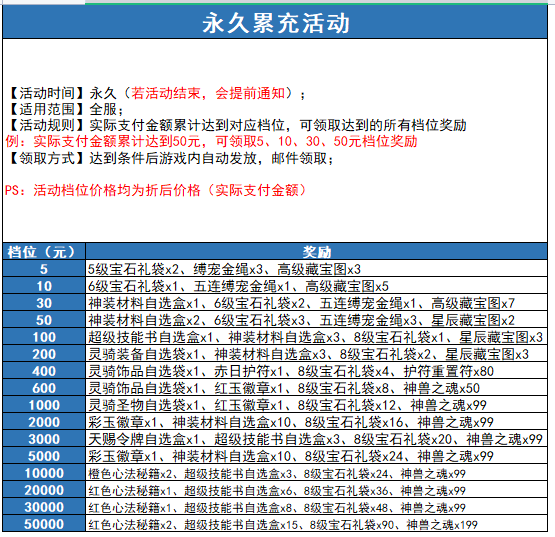This screenshot has width=555, height=537.
Task: Click reward cell starting 天赐令牌自选盒x1
Action: coord(316,439)
